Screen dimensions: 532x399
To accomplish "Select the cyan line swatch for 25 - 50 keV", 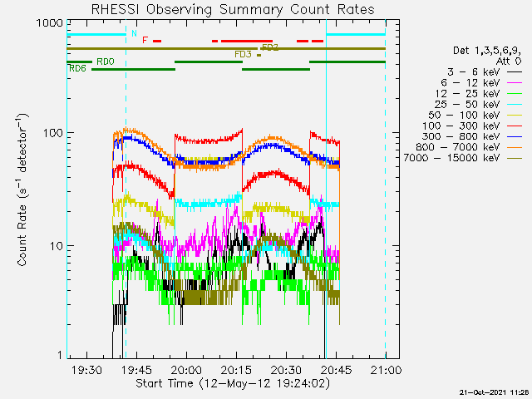I will [x=514, y=105].
